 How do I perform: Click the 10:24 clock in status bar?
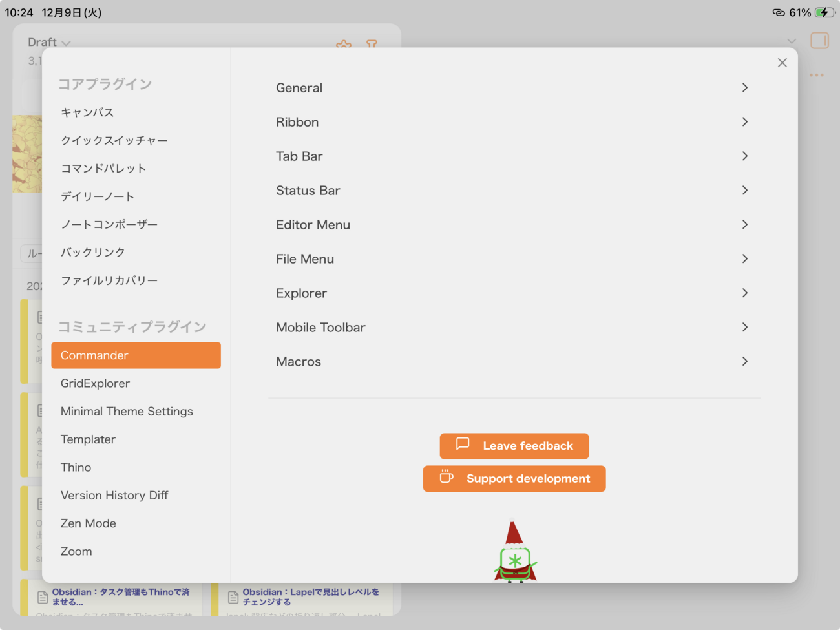click(x=19, y=12)
